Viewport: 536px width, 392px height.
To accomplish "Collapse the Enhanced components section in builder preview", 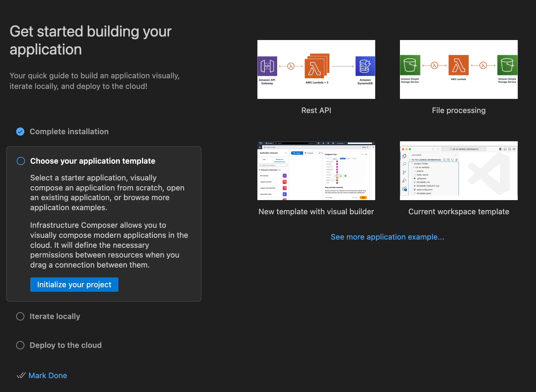I will click(x=259, y=170).
